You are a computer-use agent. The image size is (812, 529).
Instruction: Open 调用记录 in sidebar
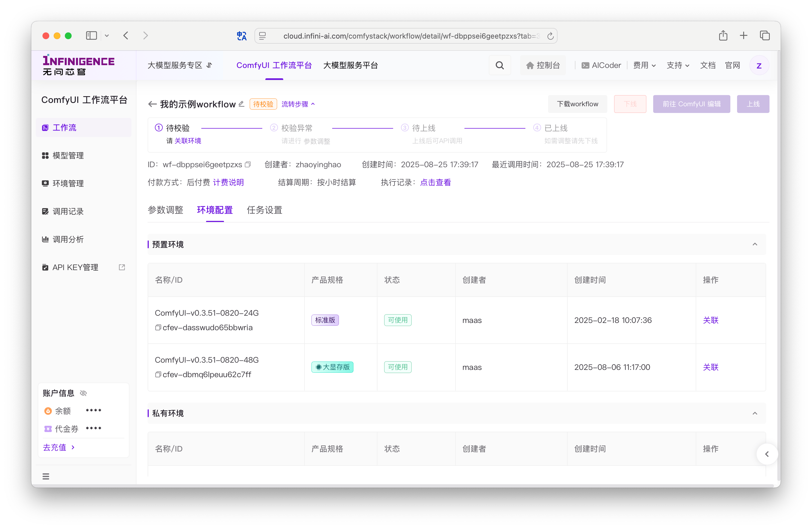(84, 211)
